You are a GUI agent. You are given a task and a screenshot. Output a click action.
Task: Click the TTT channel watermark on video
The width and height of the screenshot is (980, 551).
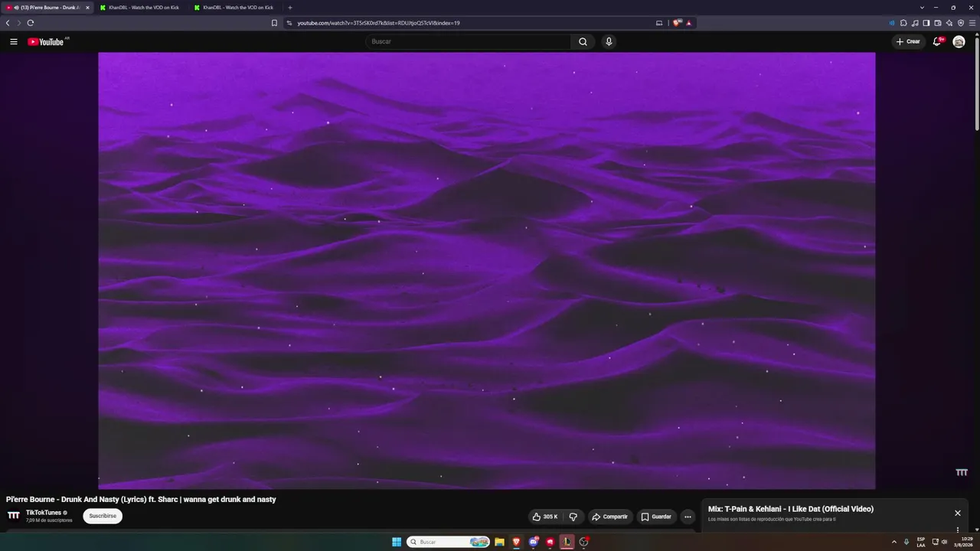[962, 473]
